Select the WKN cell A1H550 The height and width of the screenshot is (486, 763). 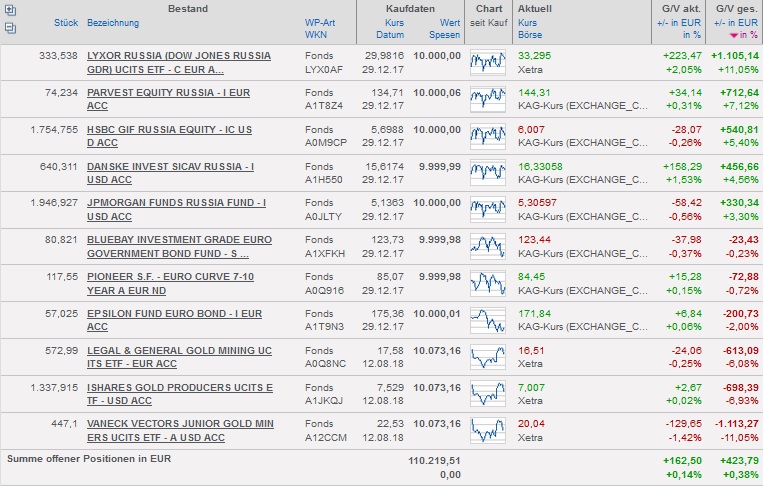(x=324, y=180)
